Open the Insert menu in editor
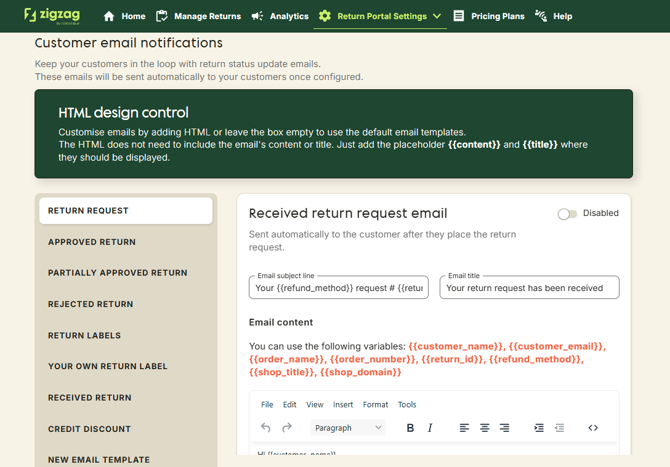 tap(343, 405)
